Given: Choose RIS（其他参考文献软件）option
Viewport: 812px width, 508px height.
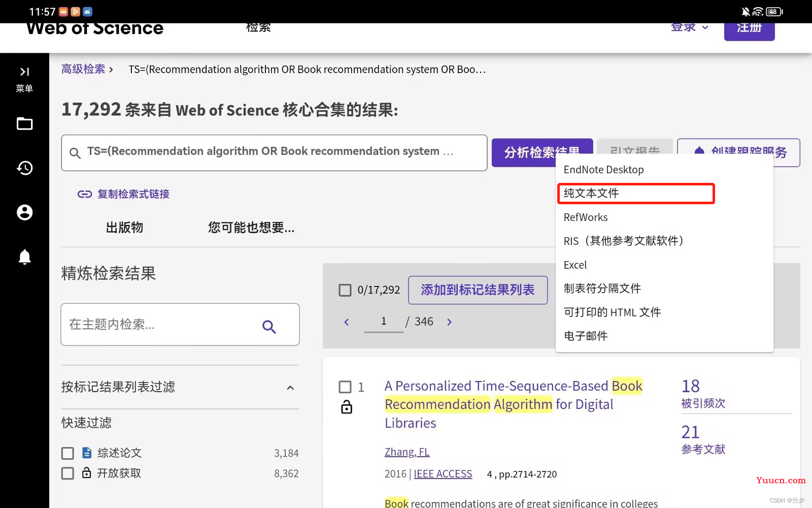Looking at the screenshot, I should [x=664, y=241].
